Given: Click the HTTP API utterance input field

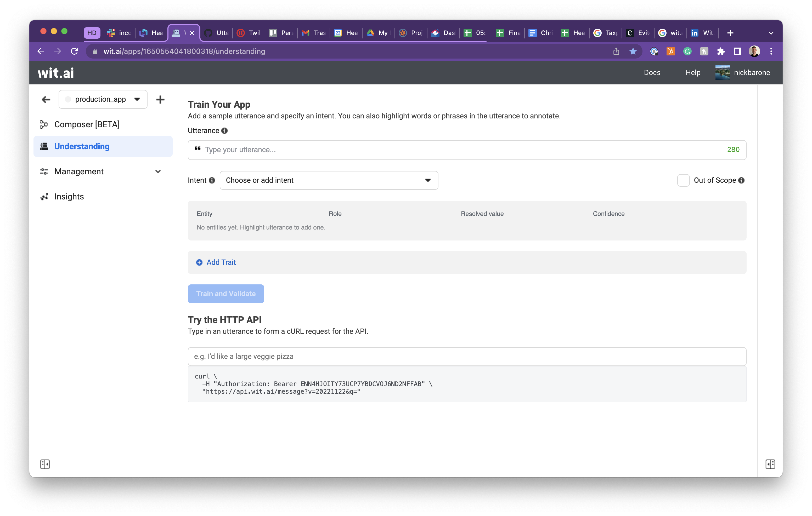Looking at the screenshot, I should [x=467, y=356].
